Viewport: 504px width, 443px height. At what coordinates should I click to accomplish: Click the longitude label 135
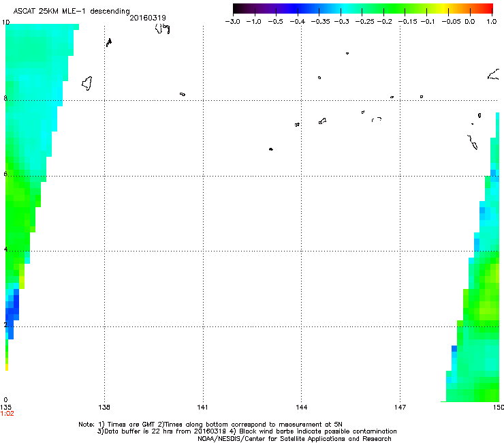5,408
